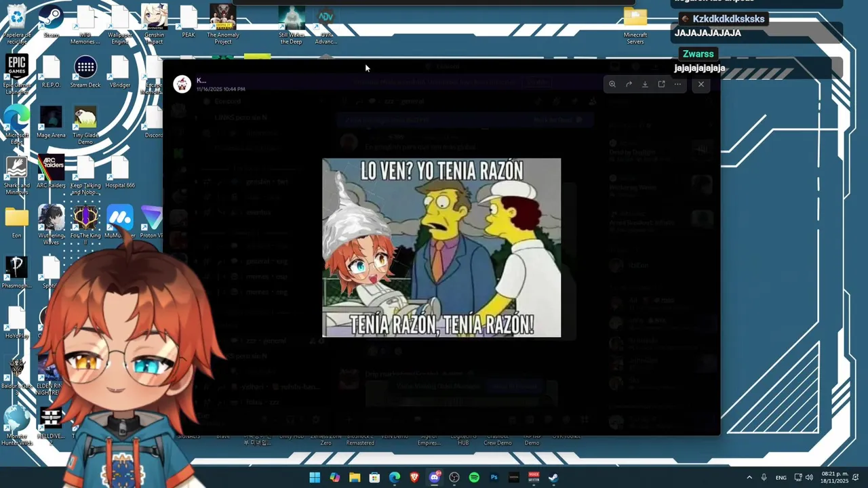Open the Eon folder on the desktop

click(16, 222)
